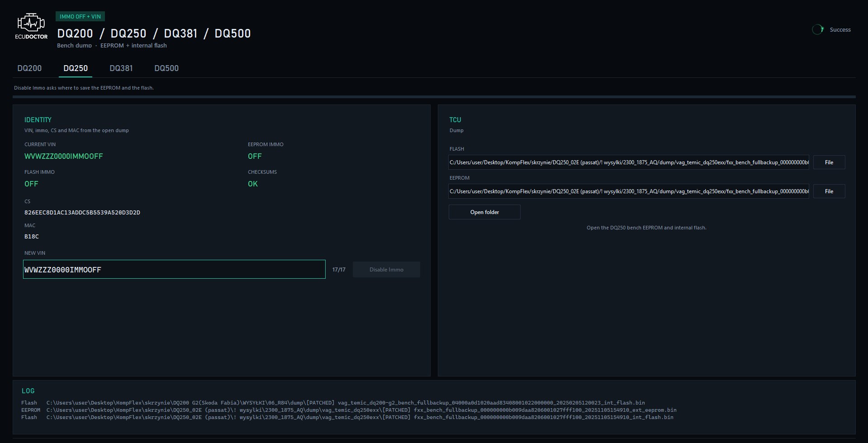The width and height of the screenshot is (868, 443).
Task: Click the DQ200 / DQ250 / DQ381 / DQ500 title
Action: 154,33
